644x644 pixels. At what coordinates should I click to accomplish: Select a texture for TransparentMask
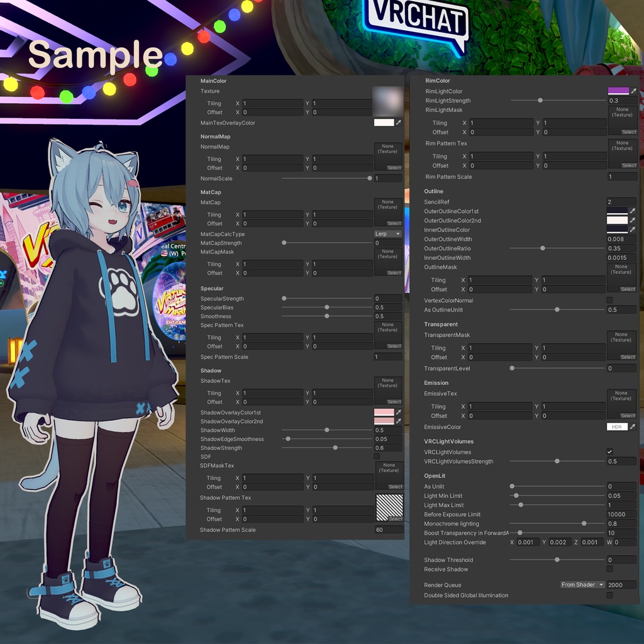628,357
